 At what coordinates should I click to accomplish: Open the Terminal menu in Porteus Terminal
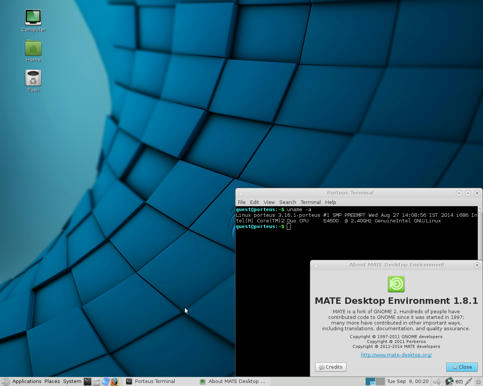[x=310, y=202]
